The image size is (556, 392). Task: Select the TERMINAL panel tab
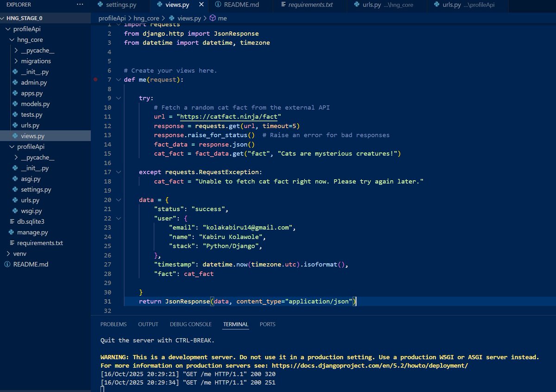[236, 324]
